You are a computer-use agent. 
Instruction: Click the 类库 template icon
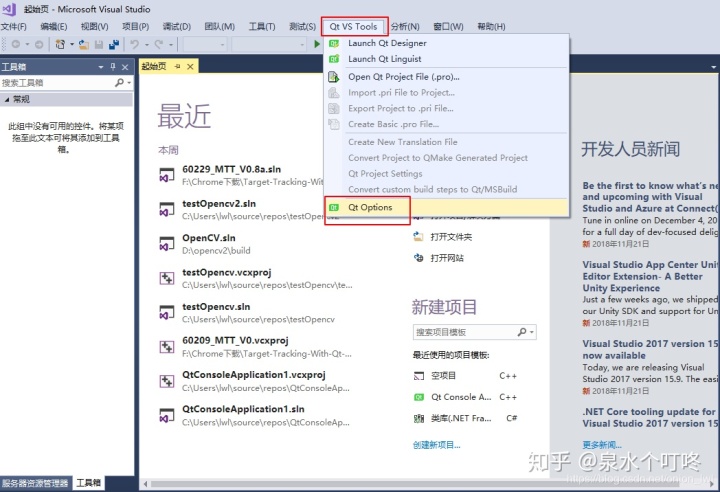(419, 418)
